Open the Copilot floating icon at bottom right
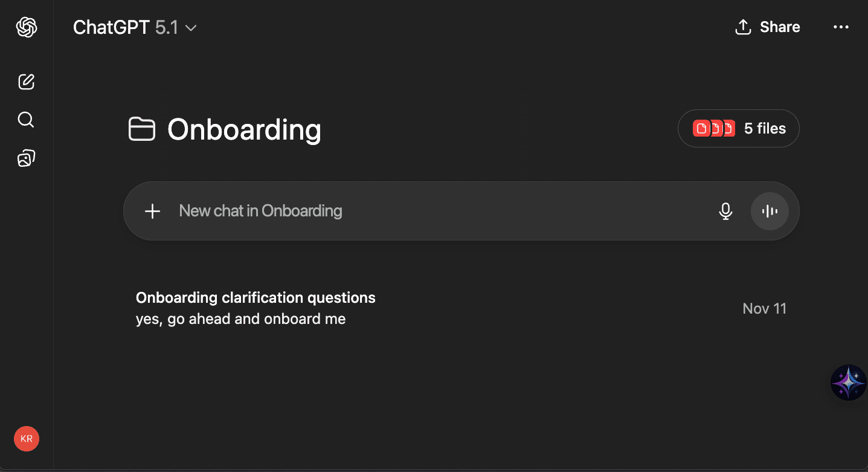The image size is (868, 472). [848, 383]
